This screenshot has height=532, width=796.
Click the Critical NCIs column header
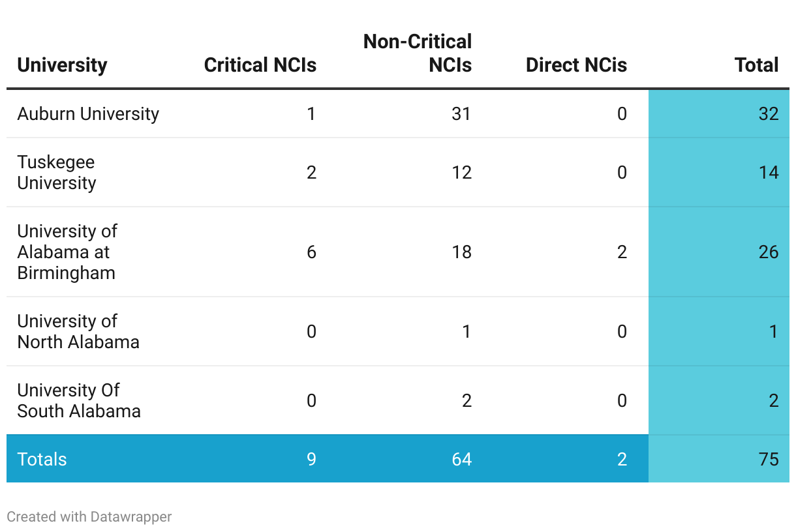coord(260,65)
